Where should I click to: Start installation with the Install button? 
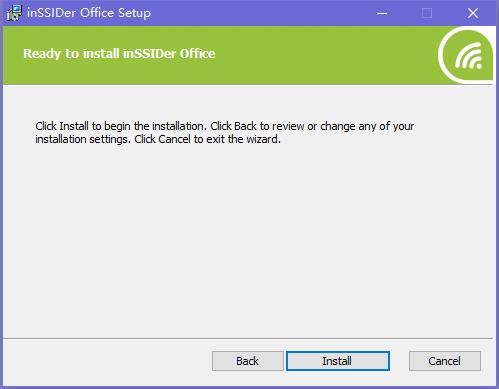[x=338, y=361]
